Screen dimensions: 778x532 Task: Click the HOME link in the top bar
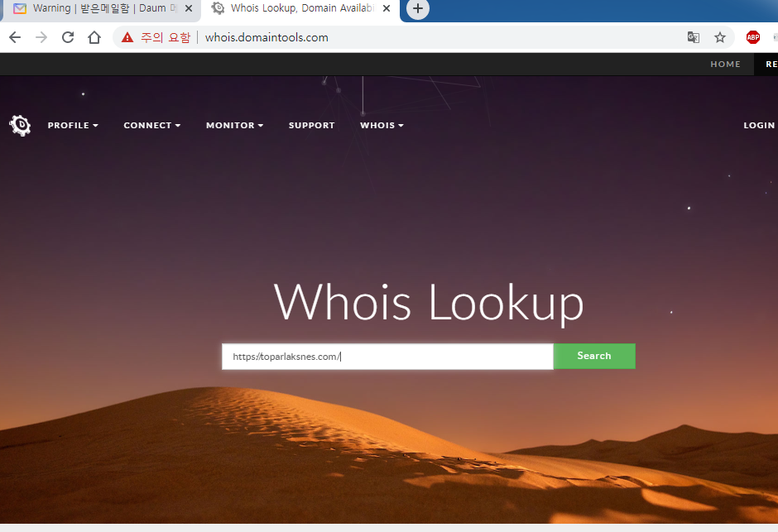725,64
